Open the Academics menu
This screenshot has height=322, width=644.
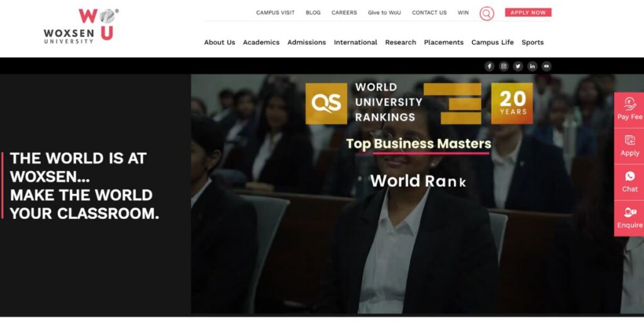(261, 42)
